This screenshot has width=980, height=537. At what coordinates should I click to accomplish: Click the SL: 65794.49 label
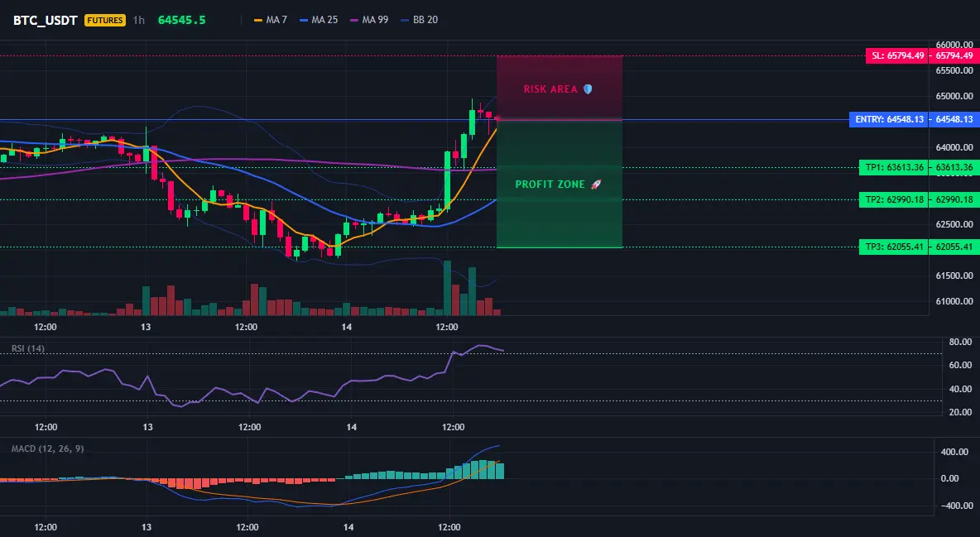pyautogui.click(x=897, y=55)
